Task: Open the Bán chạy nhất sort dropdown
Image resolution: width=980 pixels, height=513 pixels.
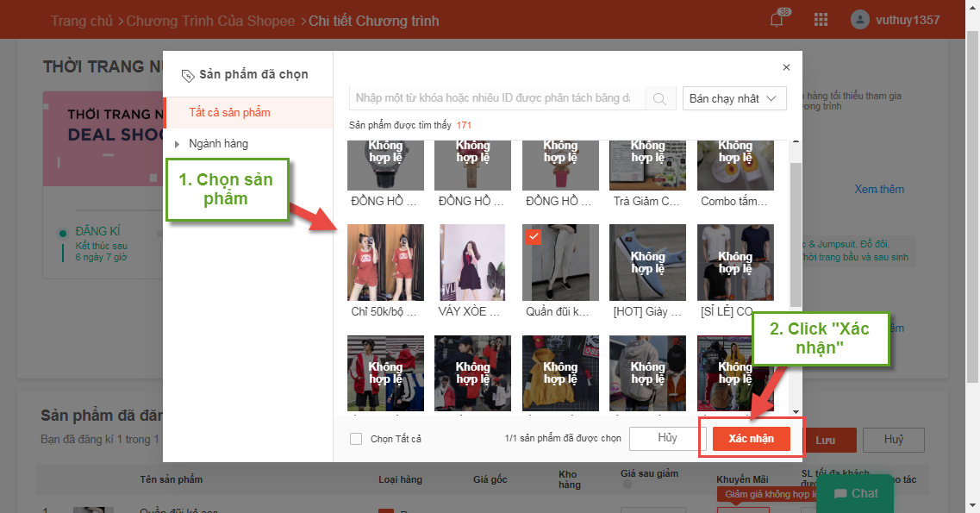Action: click(734, 98)
